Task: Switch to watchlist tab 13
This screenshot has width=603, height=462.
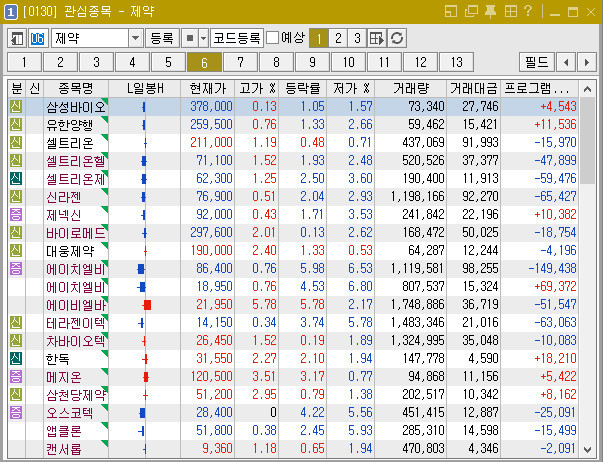Action: click(x=456, y=62)
